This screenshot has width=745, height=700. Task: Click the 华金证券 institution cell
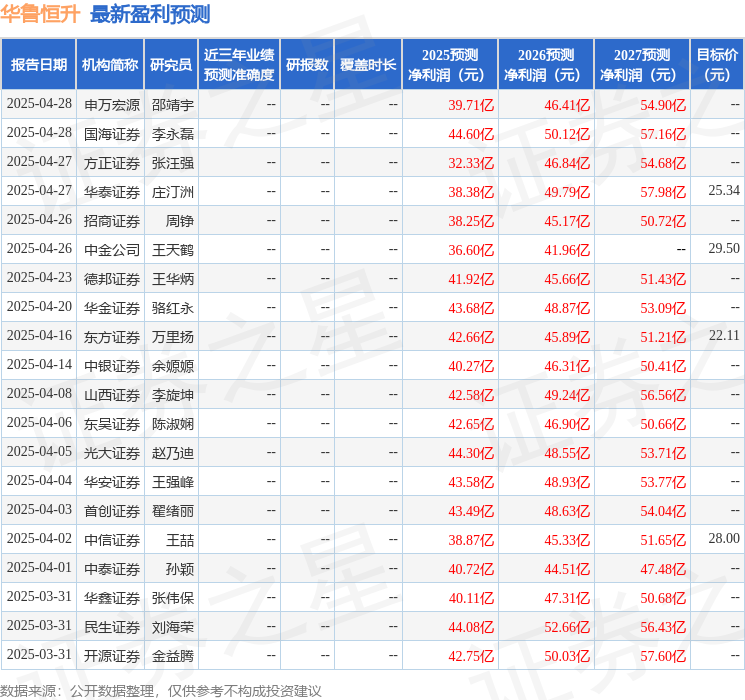pyautogui.click(x=112, y=308)
